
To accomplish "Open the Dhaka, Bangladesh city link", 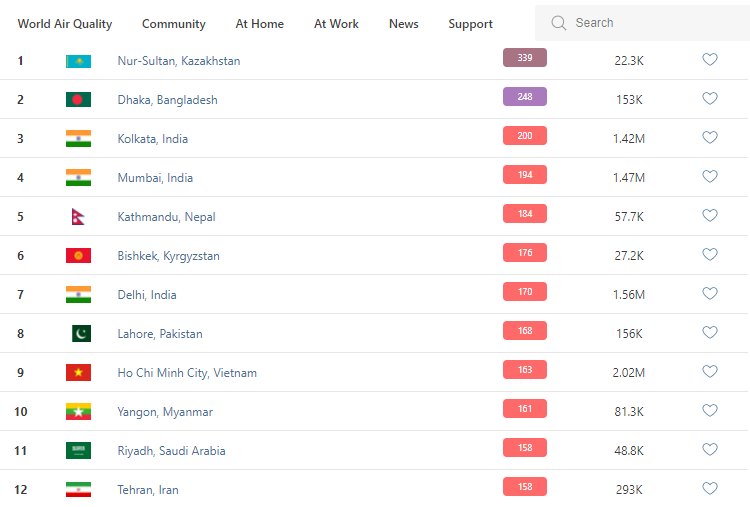I will (167, 100).
